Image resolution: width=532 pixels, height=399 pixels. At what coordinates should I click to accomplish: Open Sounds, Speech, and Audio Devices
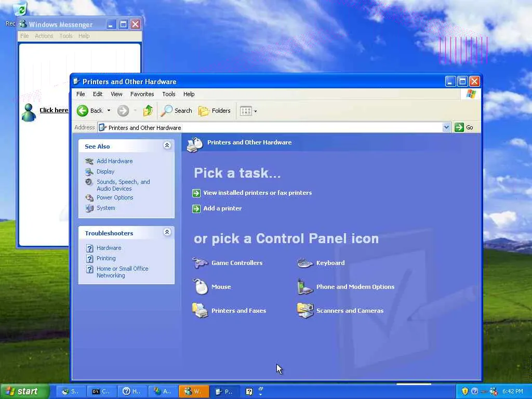click(x=123, y=185)
